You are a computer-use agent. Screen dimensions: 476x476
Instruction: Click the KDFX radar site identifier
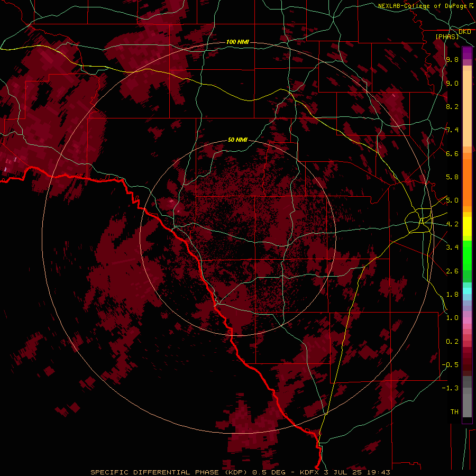[310, 472]
